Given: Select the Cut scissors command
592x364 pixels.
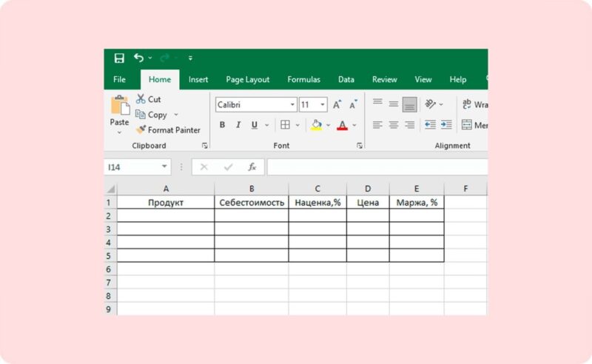Looking at the screenshot, I should [149, 99].
